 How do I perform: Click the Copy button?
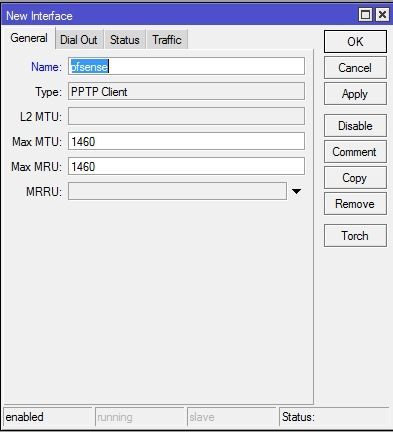pos(355,178)
